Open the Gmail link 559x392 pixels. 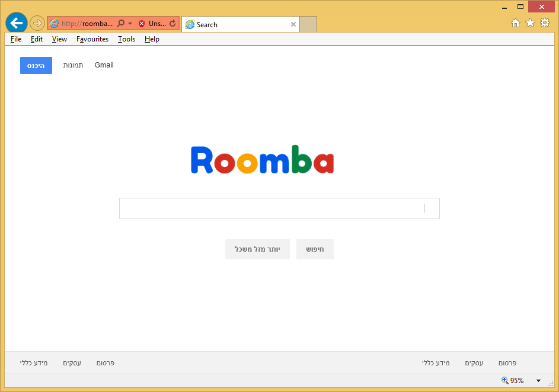point(104,65)
